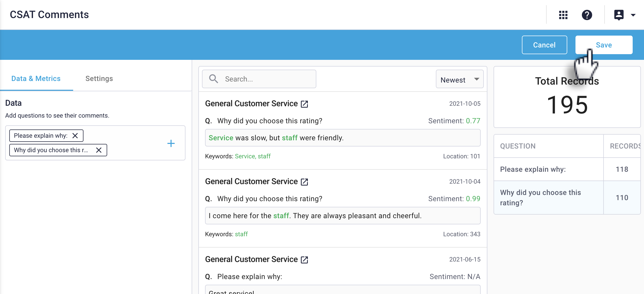The height and width of the screenshot is (294, 644).
Task: Open external link for 2021-10-05 survey
Action: pos(304,104)
